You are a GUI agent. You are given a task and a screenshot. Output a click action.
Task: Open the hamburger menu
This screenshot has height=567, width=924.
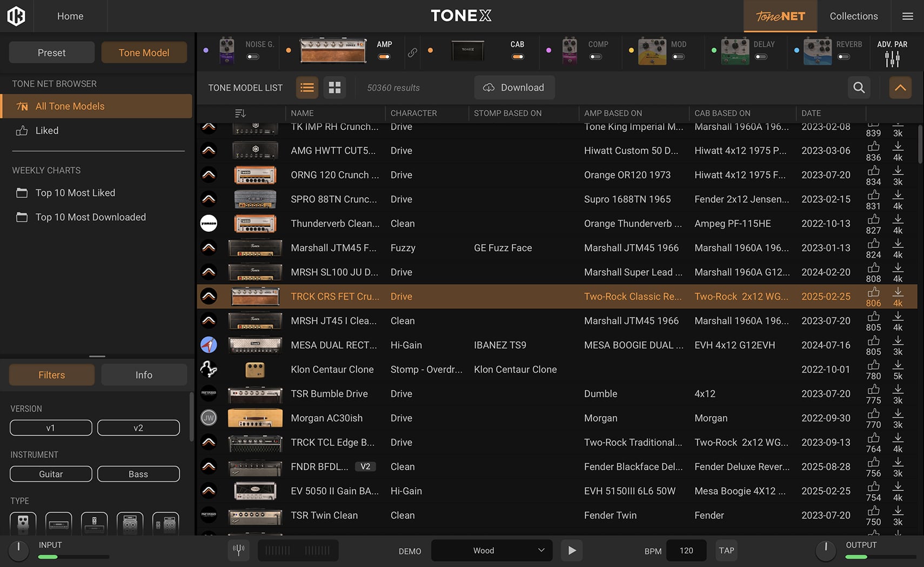coord(908,16)
